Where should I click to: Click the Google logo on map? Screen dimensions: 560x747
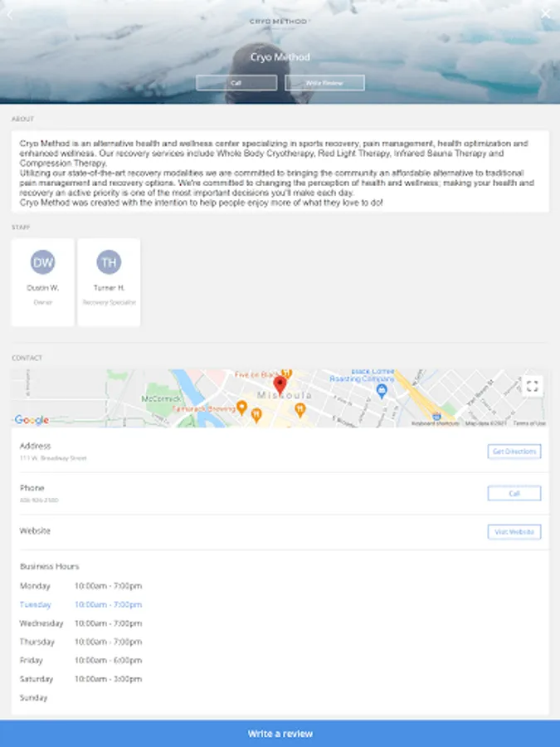tap(32, 420)
